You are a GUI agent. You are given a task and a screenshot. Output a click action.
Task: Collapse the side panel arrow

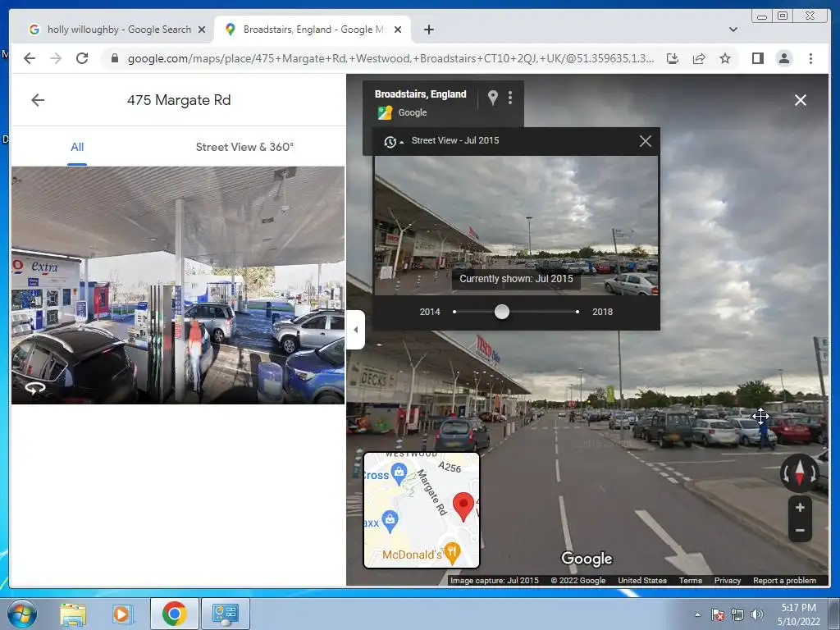356,330
